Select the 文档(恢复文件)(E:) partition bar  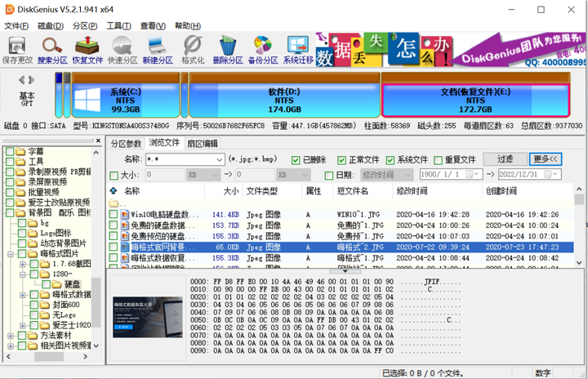coord(475,96)
